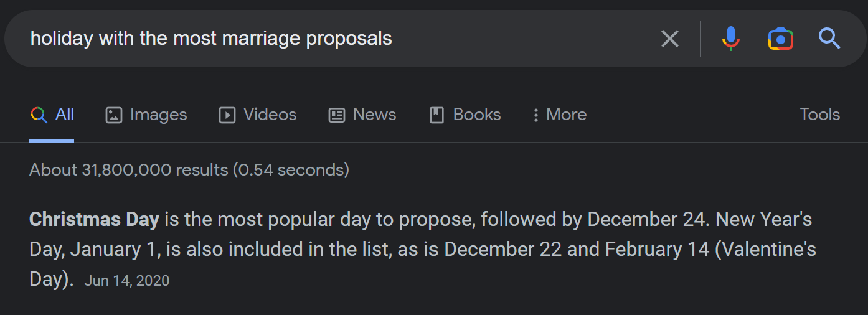Open the Books results tab

(476, 115)
